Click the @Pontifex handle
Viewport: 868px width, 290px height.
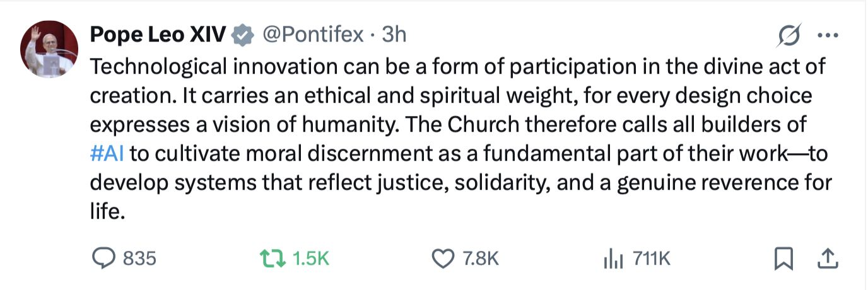[313, 35]
